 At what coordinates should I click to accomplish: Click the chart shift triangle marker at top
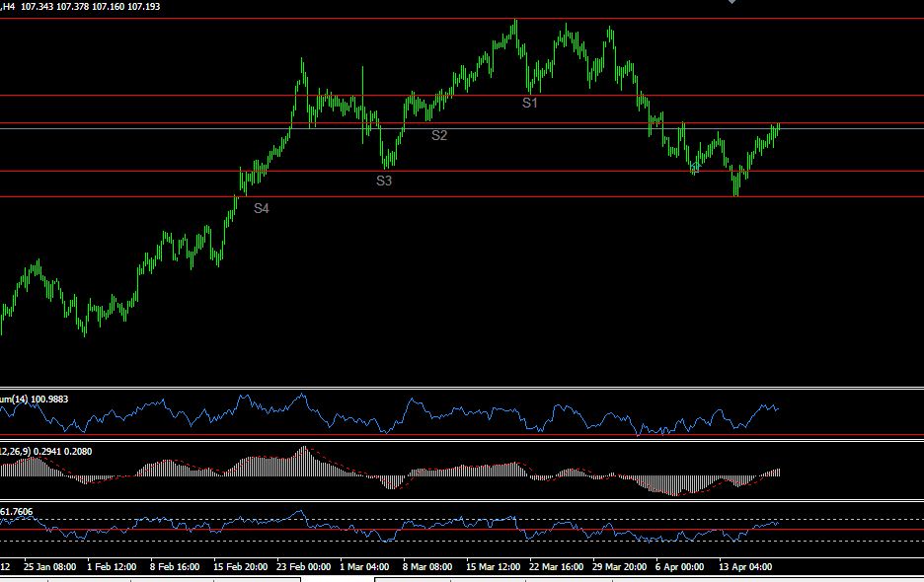tap(731, 2)
